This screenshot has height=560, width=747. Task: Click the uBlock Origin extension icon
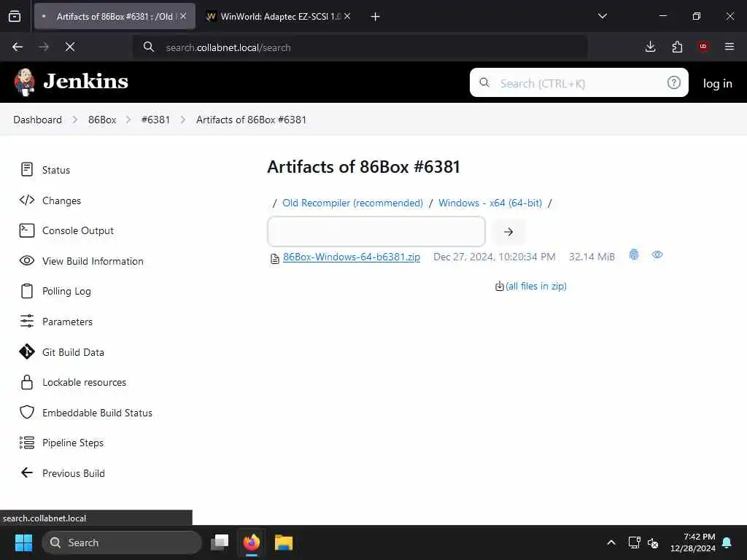coord(703,47)
